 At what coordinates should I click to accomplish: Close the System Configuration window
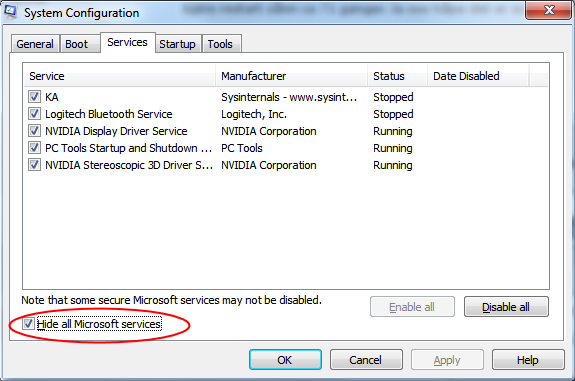click(548, 10)
